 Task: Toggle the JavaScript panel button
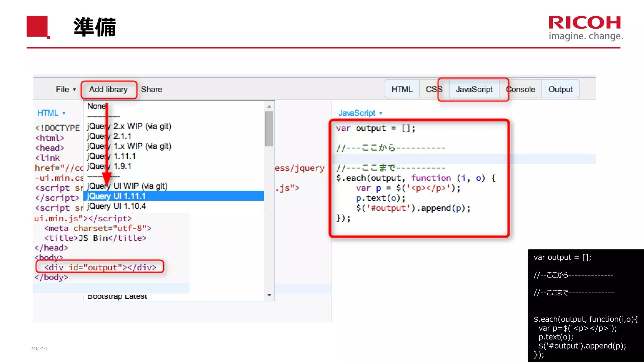[x=474, y=90]
